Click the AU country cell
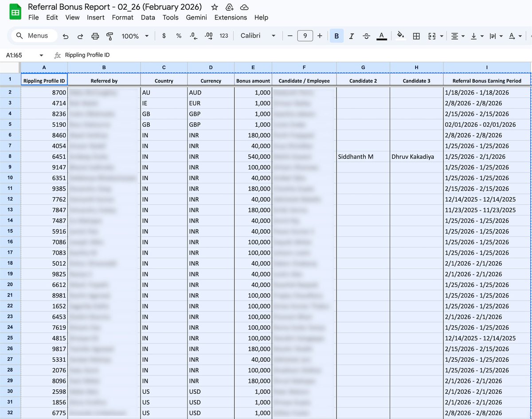 click(164, 93)
